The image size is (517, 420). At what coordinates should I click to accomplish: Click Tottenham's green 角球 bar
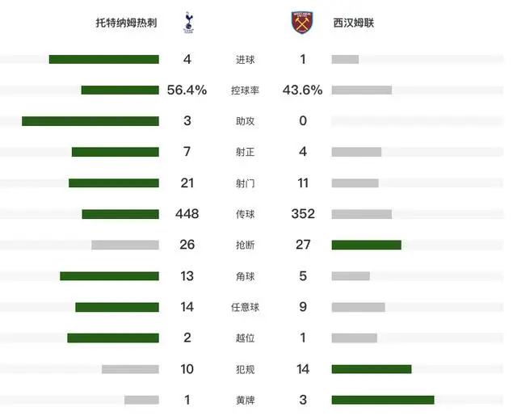click(110, 276)
